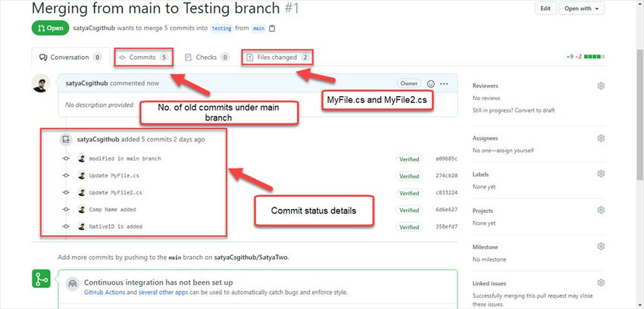
Task: Click the Verified badge for commit 6d6e627
Action: (x=409, y=210)
